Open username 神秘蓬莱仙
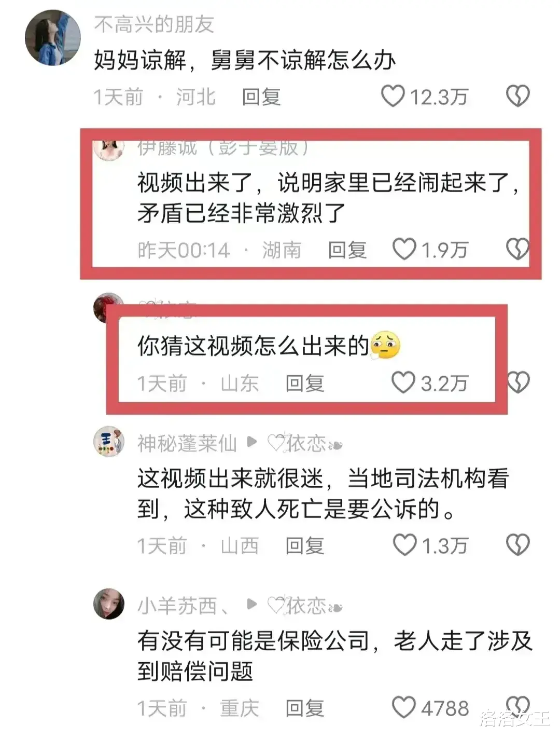560x739 pixels. point(187,444)
